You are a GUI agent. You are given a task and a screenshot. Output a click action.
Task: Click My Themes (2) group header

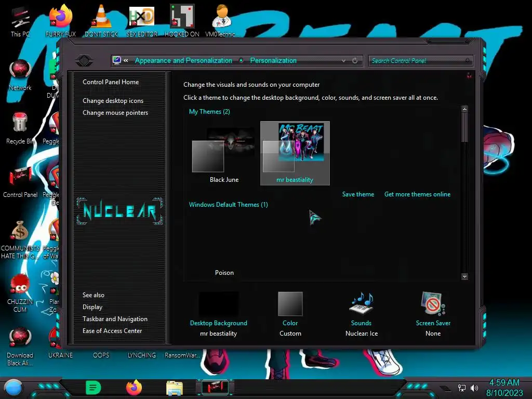(209, 112)
